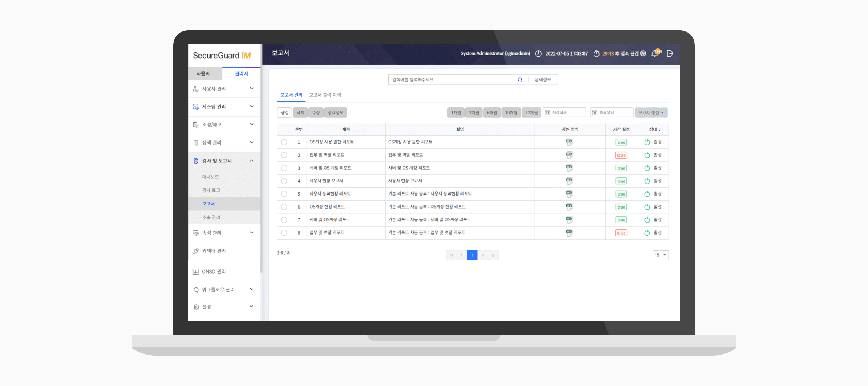The image size is (868, 386).
Task: Expand the 정책 관리 menu chevron
Action: point(252,142)
